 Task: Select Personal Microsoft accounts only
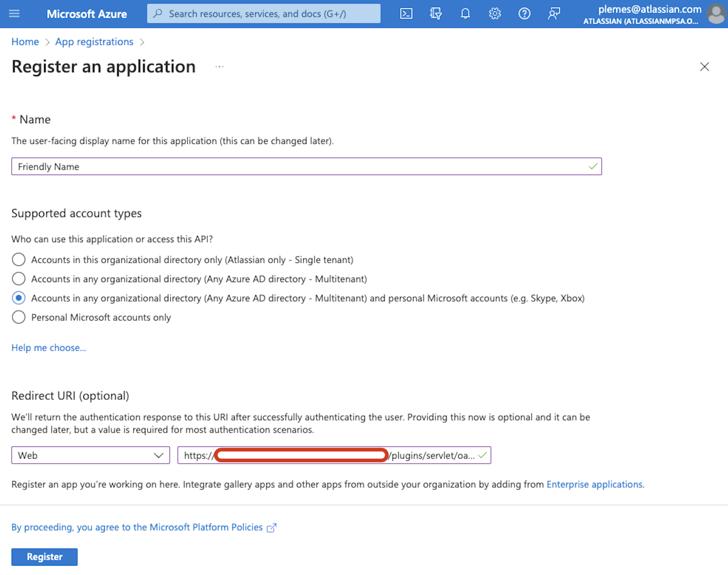click(x=19, y=317)
